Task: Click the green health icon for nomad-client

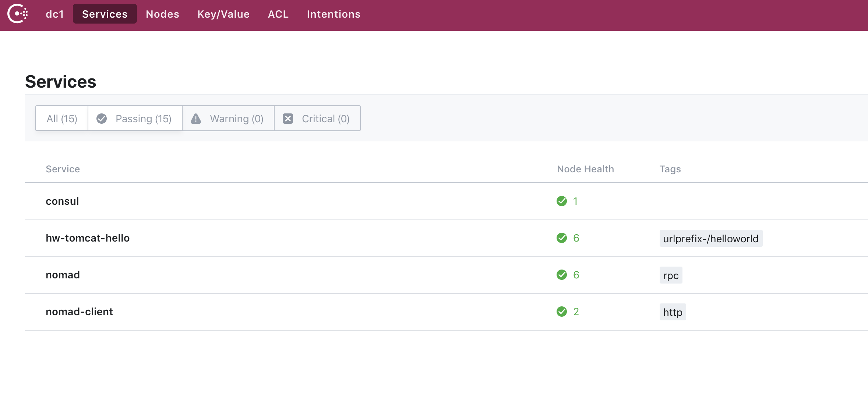Action: click(562, 312)
